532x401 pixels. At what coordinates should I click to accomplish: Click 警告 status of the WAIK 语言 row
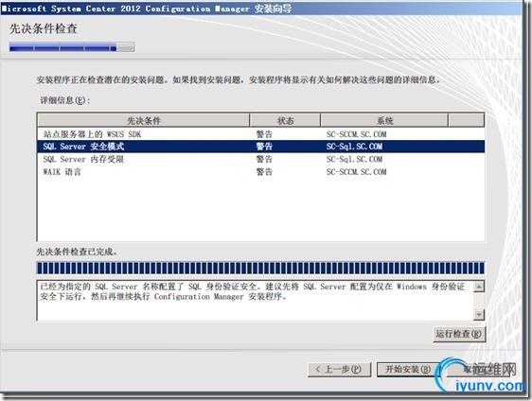click(x=264, y=172)
